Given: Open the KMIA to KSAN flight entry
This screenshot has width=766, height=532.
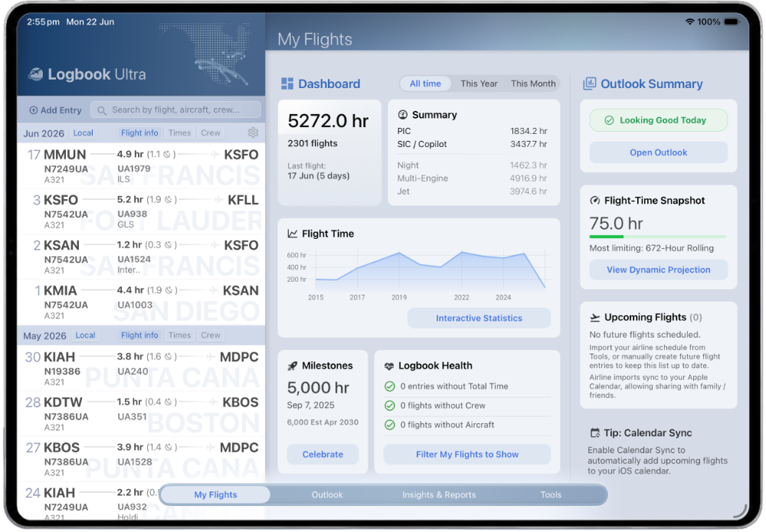Looking at the screenshot, I should coord(142,302).
